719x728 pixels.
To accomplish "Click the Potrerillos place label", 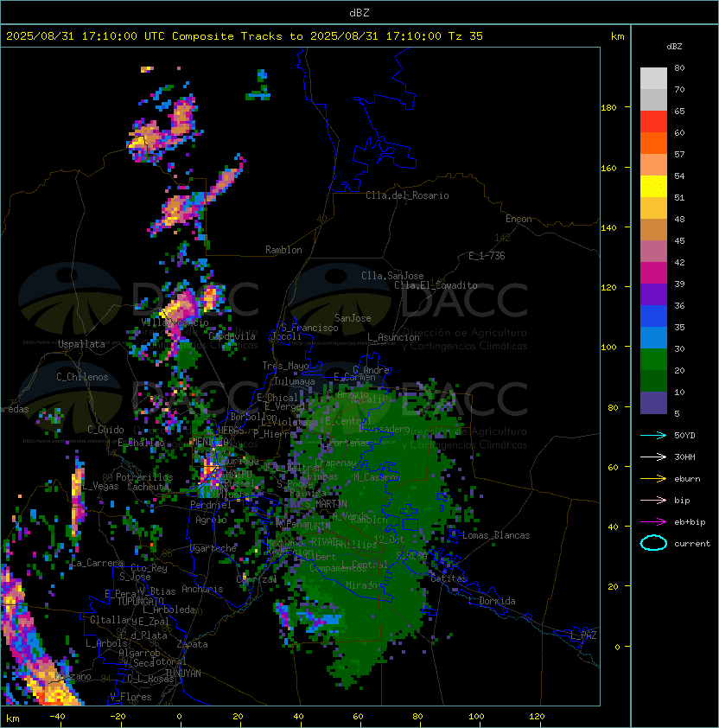I will coord(144,477).
